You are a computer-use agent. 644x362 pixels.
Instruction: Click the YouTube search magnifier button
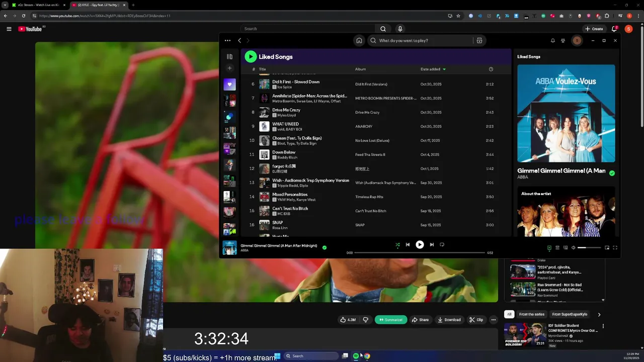click(x=383, y=29)
